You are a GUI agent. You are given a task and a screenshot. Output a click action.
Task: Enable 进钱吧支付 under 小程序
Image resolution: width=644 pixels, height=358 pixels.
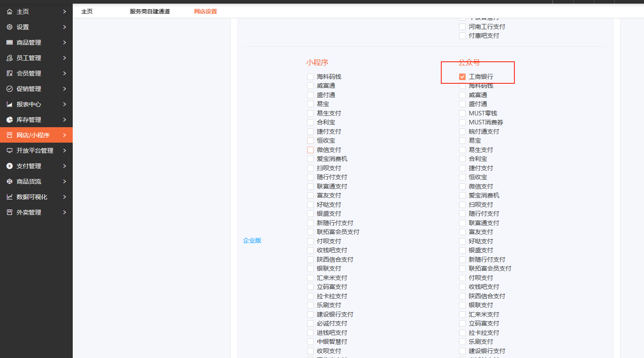pyautogui.click(x=310, y=333)
